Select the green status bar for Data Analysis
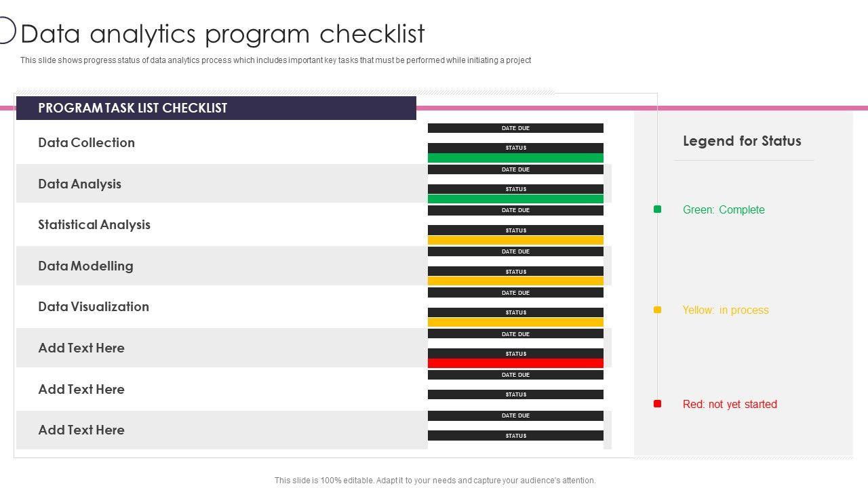The width and height of the screenshot is (868, 488). pyautogui.click(x=515, y=199)
